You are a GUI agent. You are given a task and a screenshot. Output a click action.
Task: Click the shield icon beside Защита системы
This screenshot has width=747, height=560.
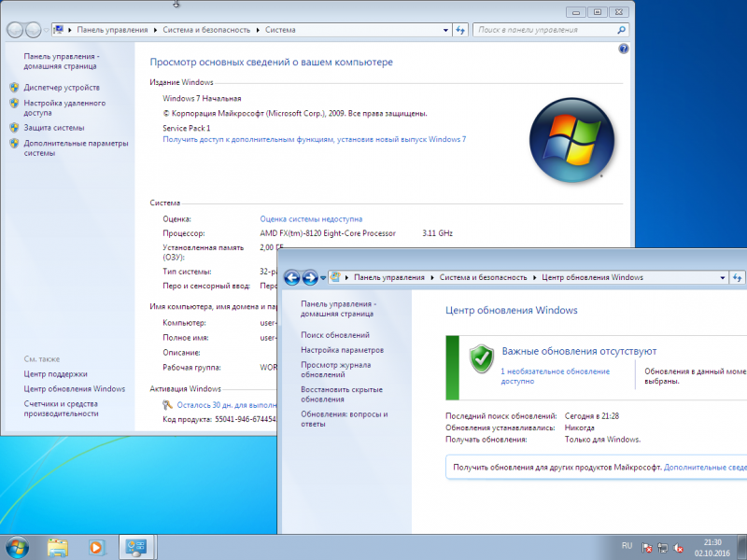pos(14,128)
